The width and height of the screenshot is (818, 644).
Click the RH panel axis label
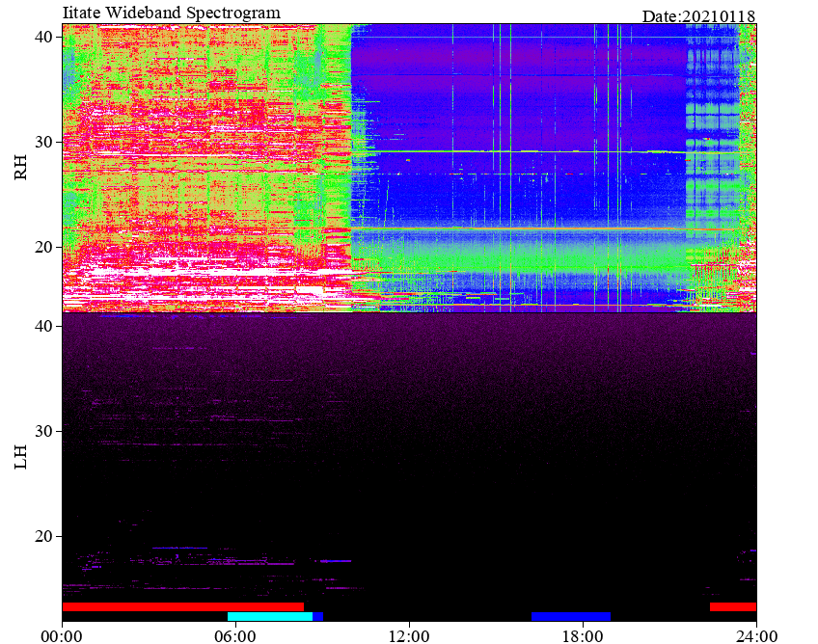pyautogui.click(x=20, y=168)
